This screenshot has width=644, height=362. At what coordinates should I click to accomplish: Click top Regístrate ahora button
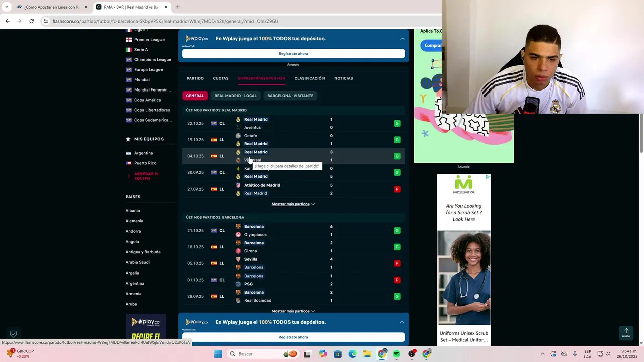(x=293, y=54)
